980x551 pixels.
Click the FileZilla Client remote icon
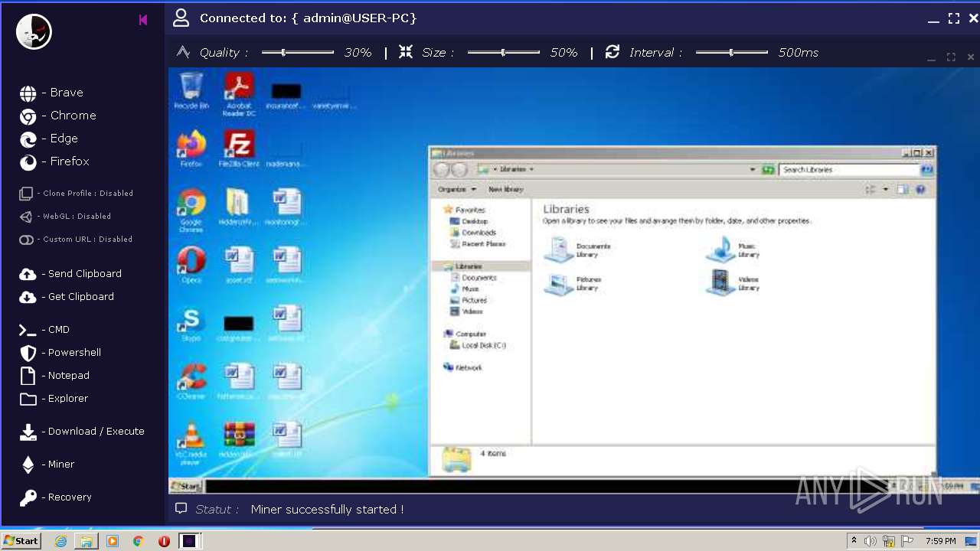239,149
